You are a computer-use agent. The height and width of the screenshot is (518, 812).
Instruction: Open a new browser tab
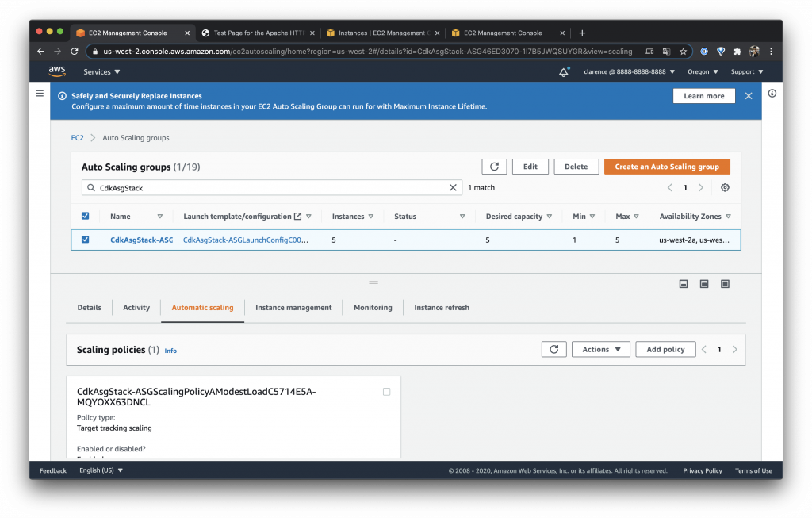pyautogui.click(x=582, y=33)
